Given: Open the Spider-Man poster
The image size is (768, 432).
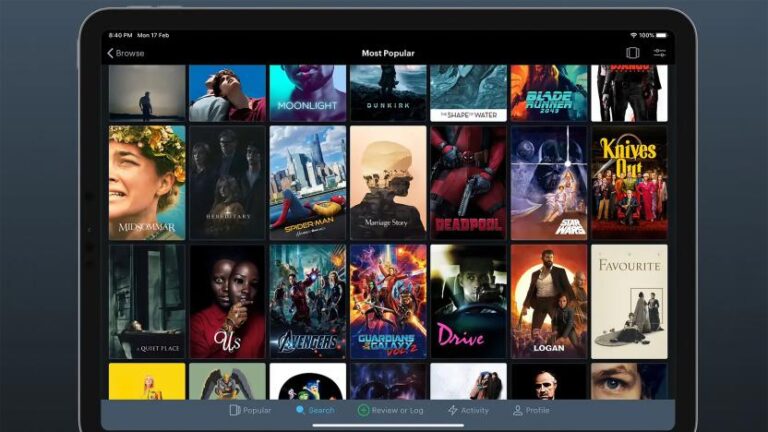Looking at the screenshot, I should [308, 183].
